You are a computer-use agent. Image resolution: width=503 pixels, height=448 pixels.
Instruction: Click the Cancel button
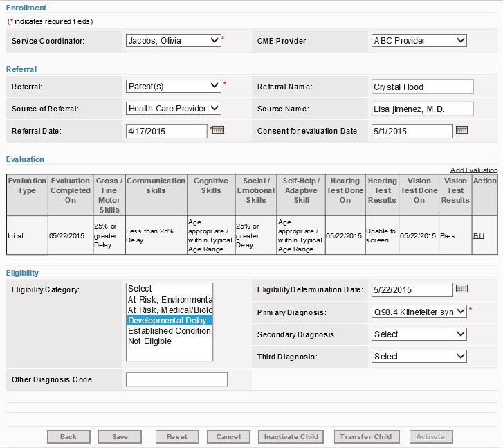[x=228, y=437]
